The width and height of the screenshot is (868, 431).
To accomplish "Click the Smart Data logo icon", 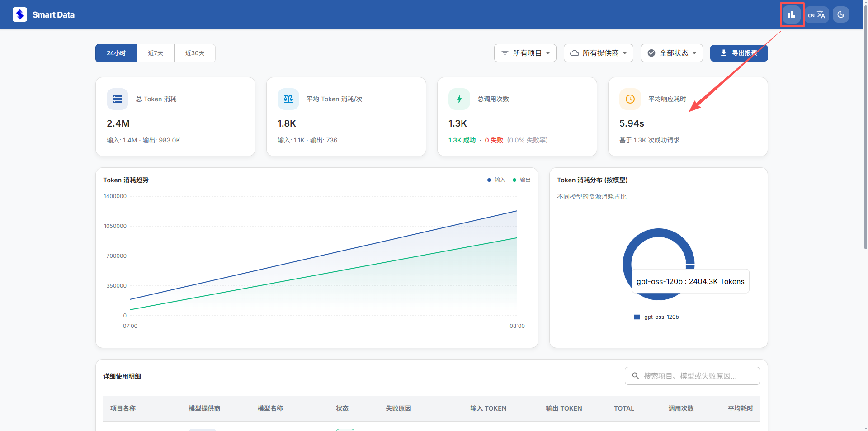I will coord(20,14).
